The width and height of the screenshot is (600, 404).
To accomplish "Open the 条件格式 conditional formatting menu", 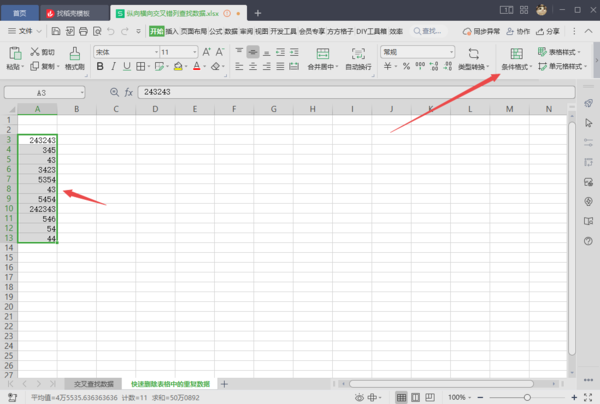I will point(516,59).
